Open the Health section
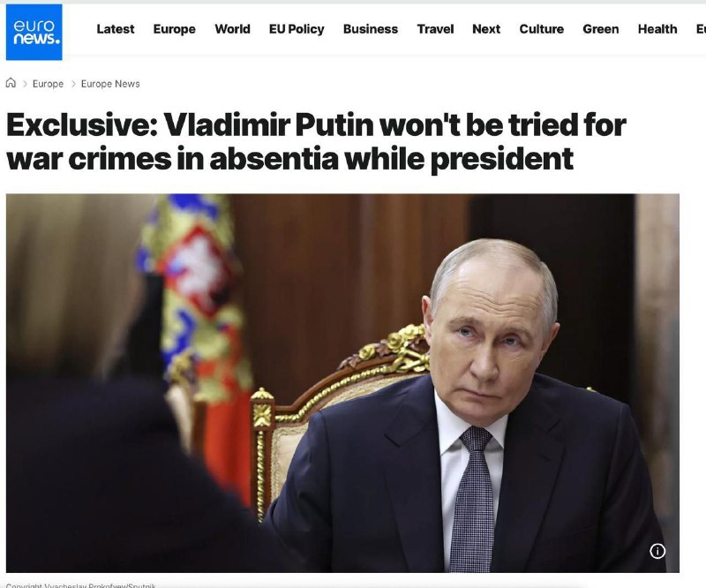This screenshot has width=706, height=588. click(x=657, y=29)
